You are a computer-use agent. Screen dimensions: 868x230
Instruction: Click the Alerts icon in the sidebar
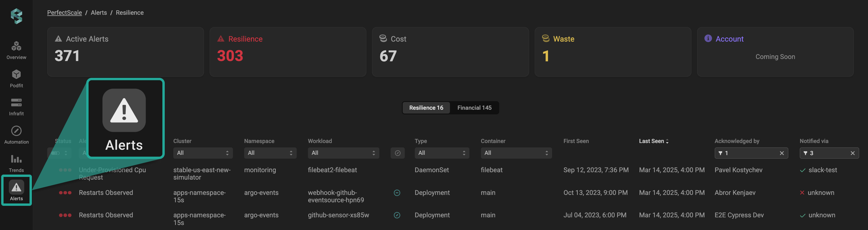[x=16, y=190]
